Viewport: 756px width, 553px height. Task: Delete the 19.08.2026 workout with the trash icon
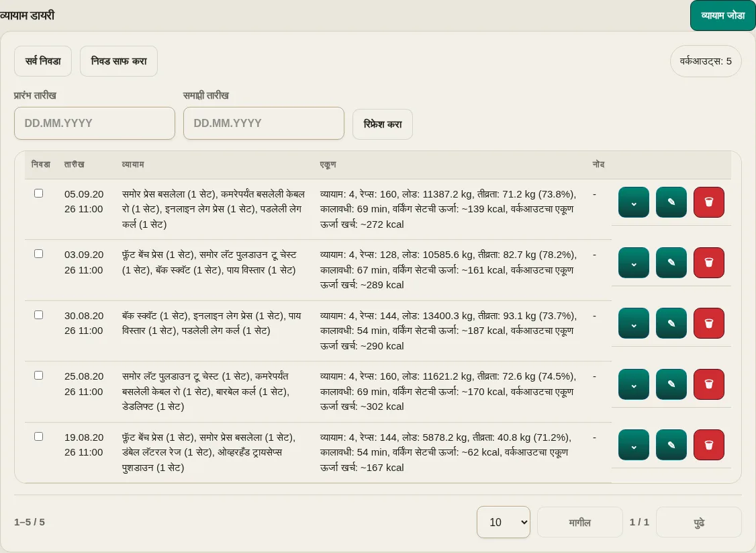[x=709, y=445]
